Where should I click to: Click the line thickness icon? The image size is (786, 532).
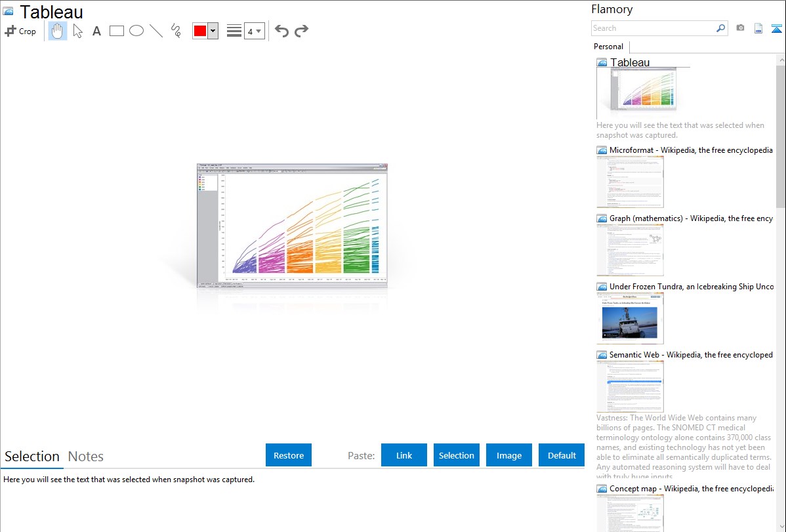coord(234,31)
